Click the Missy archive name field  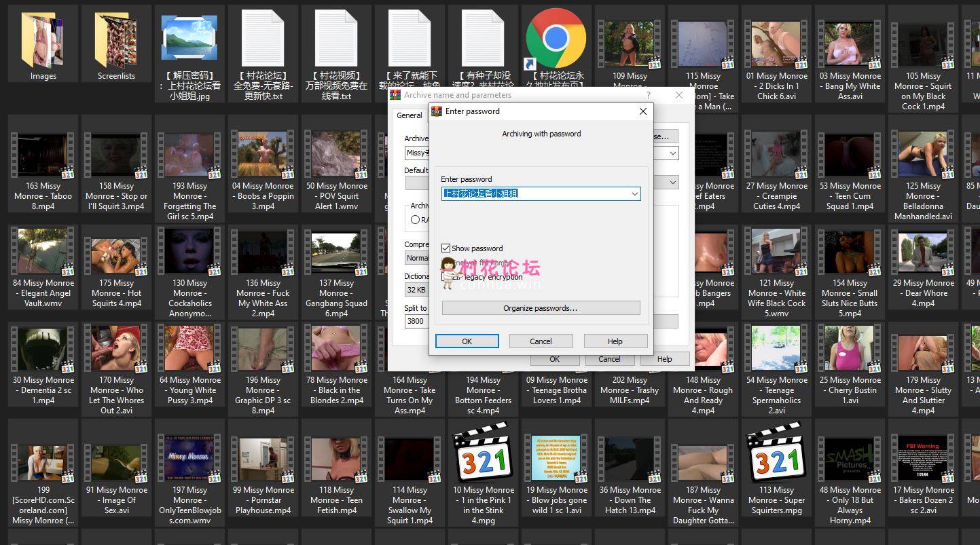tap(416, 153)
